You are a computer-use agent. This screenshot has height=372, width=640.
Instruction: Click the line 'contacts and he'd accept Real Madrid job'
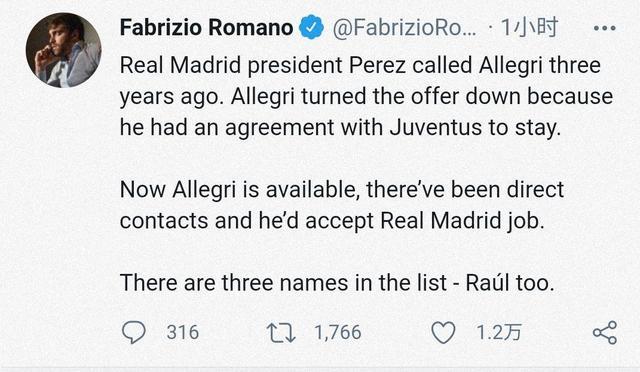tap(332, 221)
